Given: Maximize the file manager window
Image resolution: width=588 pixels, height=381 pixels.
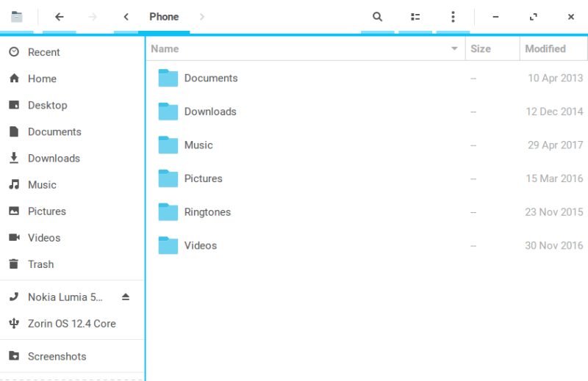Looking at the screenshot, I should tap(534, 16).
